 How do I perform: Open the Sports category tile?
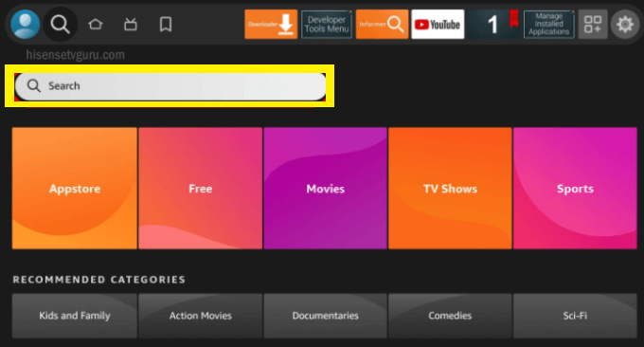pos(575,189)
